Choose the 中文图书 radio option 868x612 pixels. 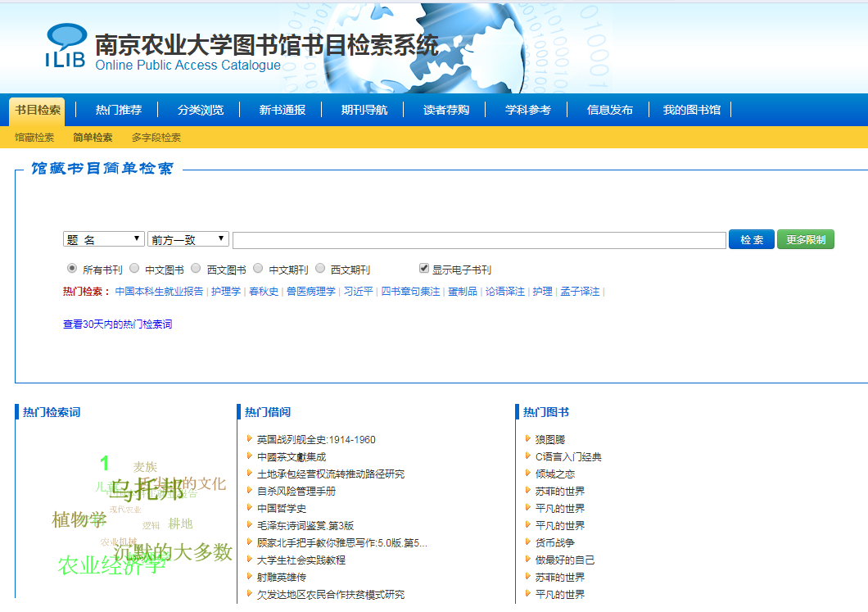pos(134,269)
